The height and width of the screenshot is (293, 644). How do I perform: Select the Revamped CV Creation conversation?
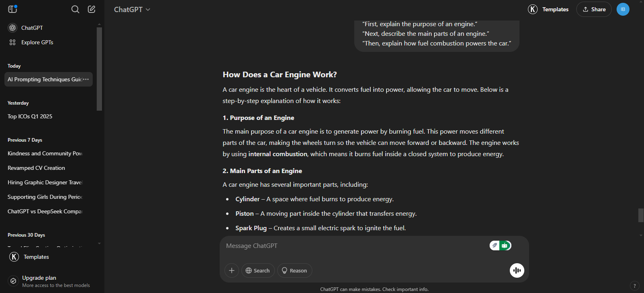[x=36, y=168]
